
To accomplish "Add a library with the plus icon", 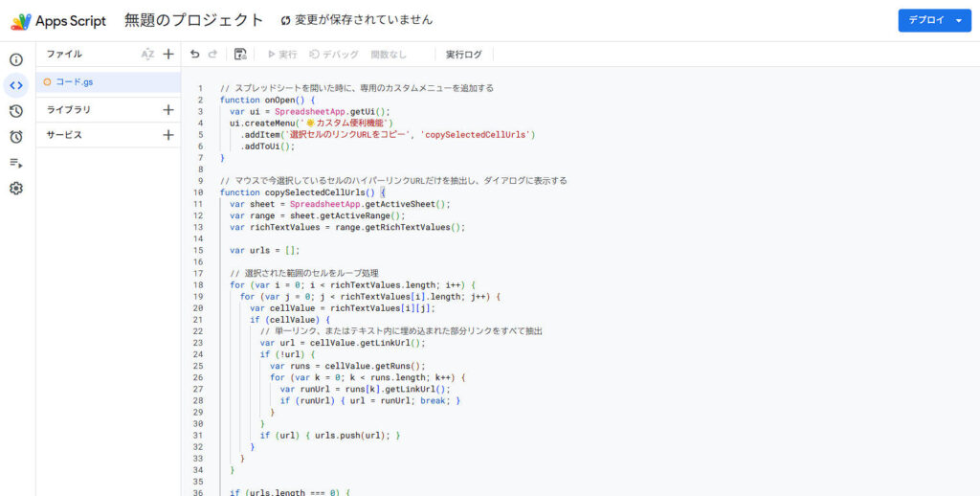I will 168,110.
